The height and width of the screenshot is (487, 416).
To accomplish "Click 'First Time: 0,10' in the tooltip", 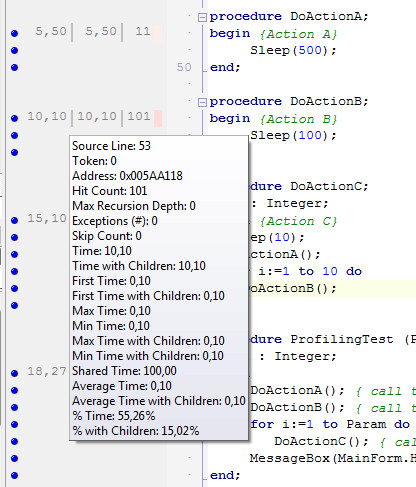I will [111, 281].
